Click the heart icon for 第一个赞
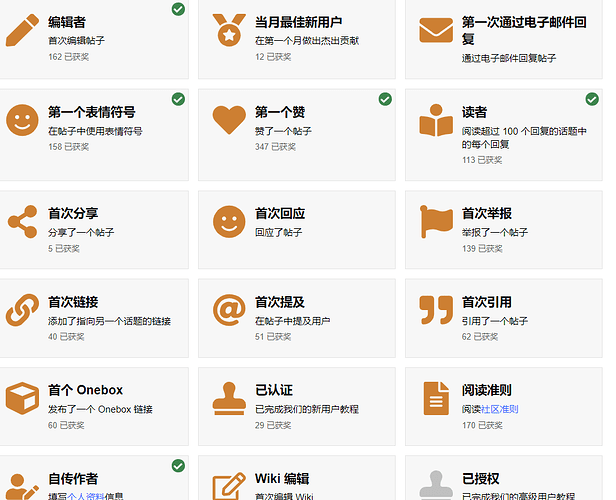The height and width of the screenshot is (500, 616). click(229, 120)
